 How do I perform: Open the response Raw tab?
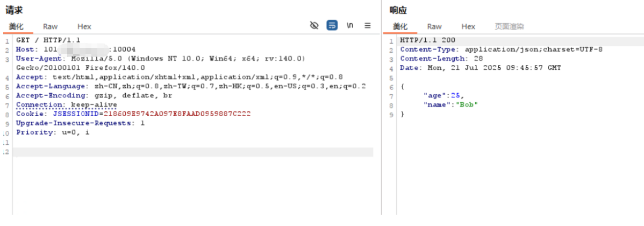point(434,26)
